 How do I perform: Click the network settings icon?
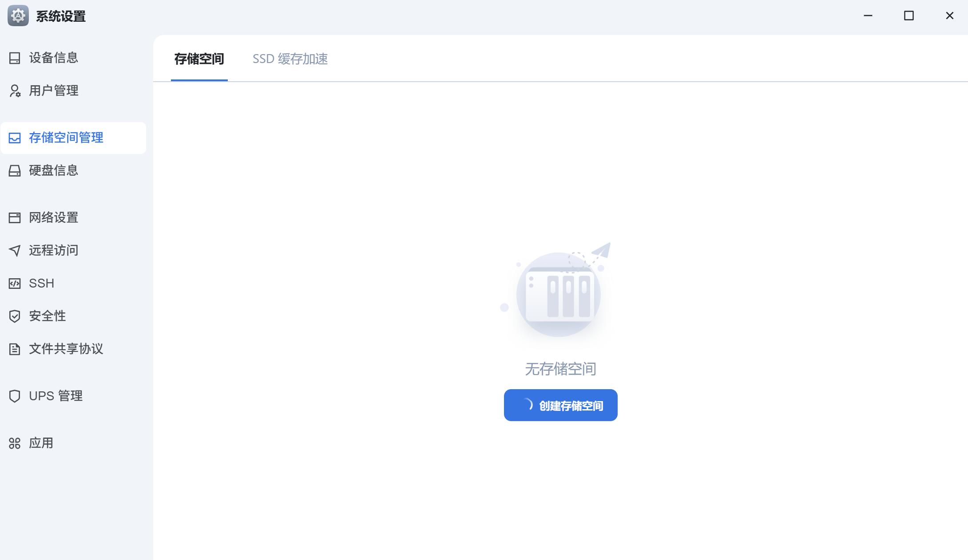click(x=15, y=218)
